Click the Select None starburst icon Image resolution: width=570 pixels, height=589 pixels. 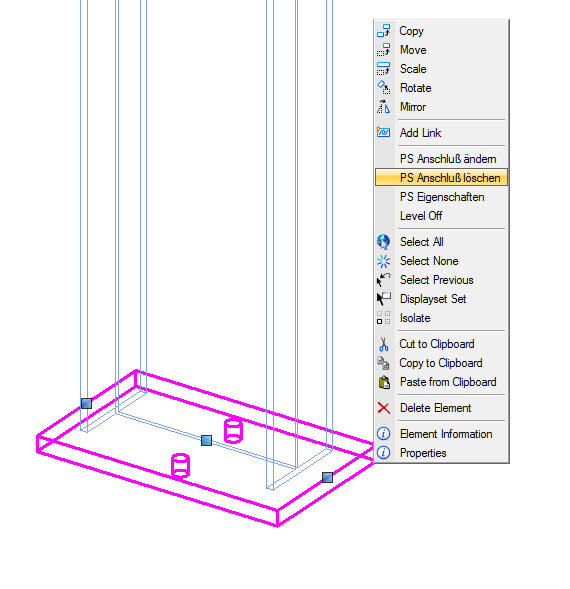(384, 261)
